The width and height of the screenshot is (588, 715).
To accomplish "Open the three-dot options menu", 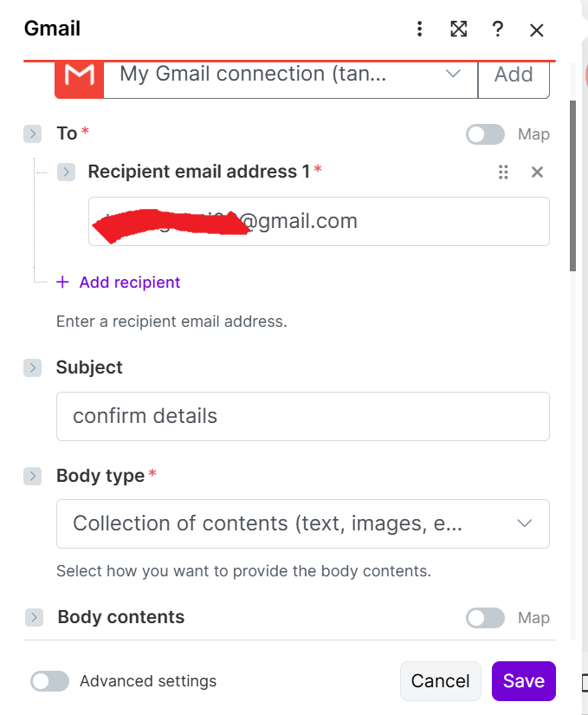I will 419,29.
